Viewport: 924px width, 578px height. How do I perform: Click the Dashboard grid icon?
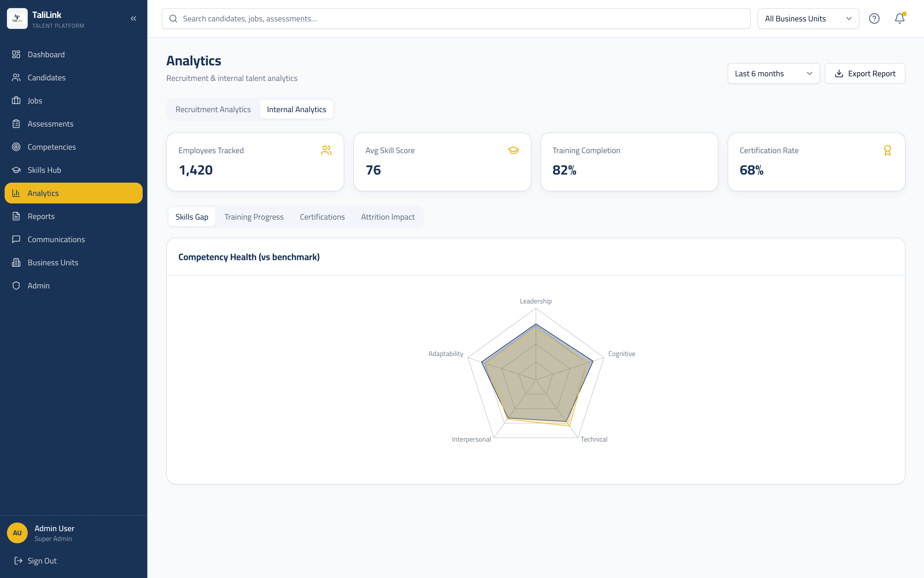(x=16, y=54)
